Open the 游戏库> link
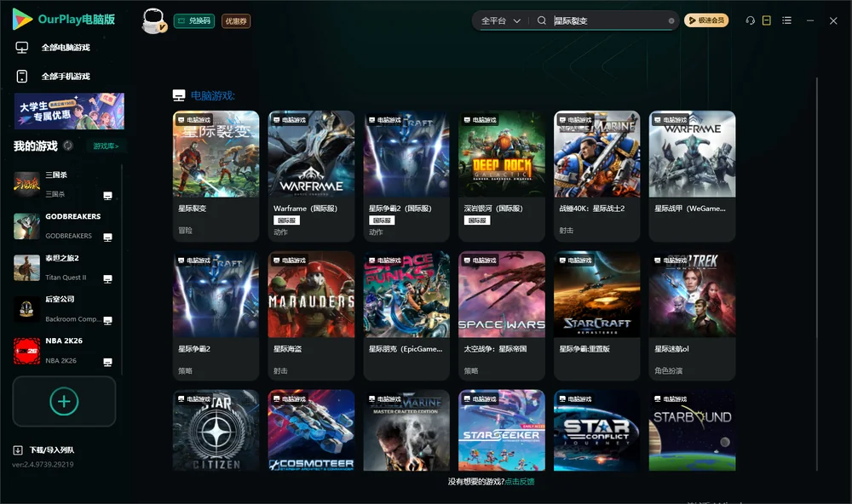 pyautogui.click(x=106, y=146)
